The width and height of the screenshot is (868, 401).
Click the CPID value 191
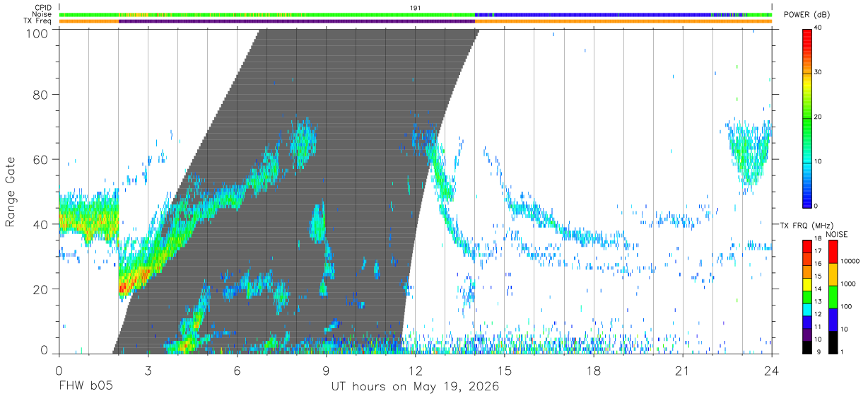415,7
